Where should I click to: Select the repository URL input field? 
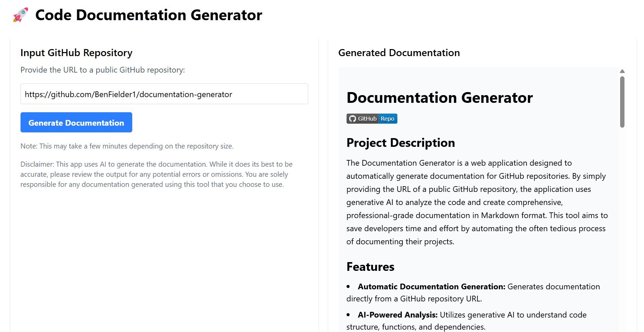[x=164, y=94]
